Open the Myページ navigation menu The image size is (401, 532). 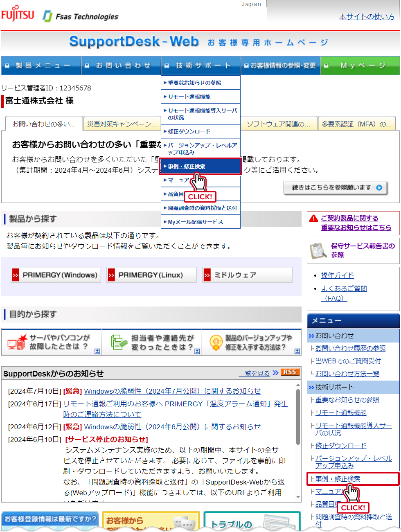[x=360, y=65]
